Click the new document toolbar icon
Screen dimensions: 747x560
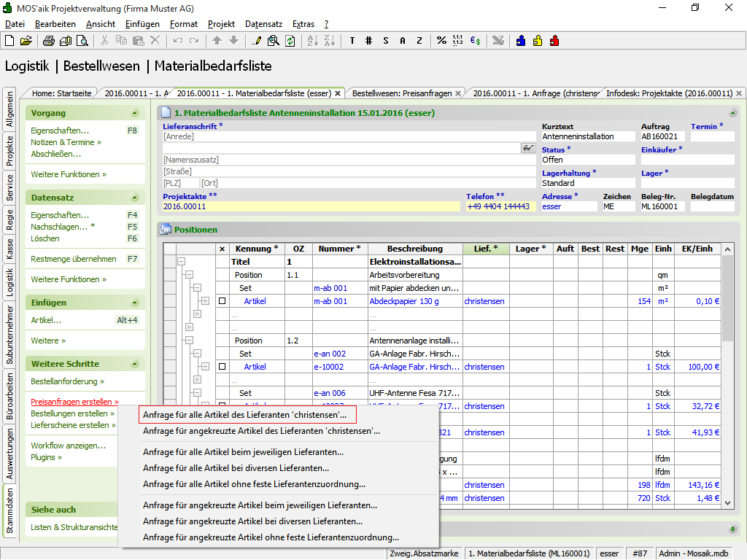coord(9,41)
